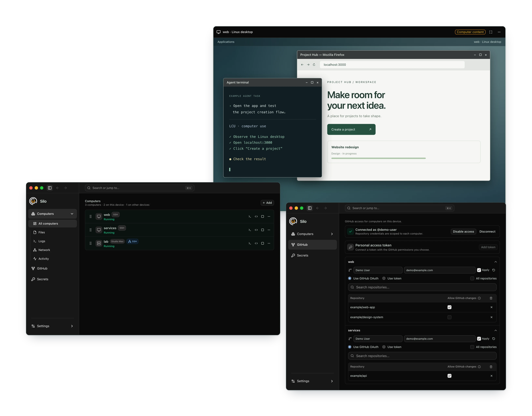Click info icon beside Allow GitHub changes in web
532x416 pixels.
pyautogui.click(x=479, y=298)
